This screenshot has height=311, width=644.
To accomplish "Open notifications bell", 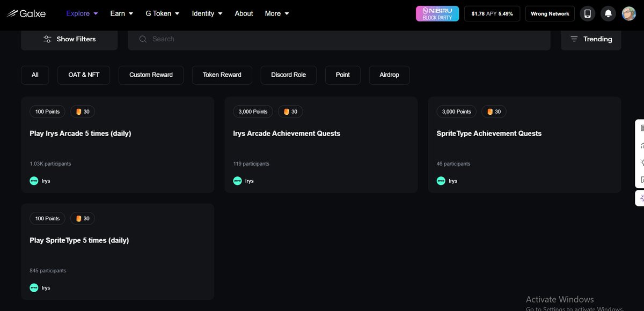I will (608, 13).
